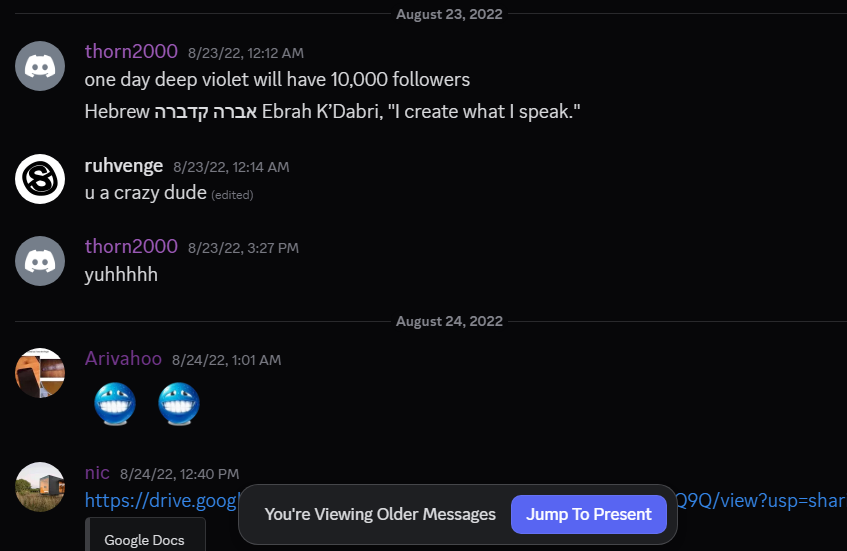Viewport: 847px width, 551px height.
Task: Open the Arivahoo username profile
Action: click(123, 359)
